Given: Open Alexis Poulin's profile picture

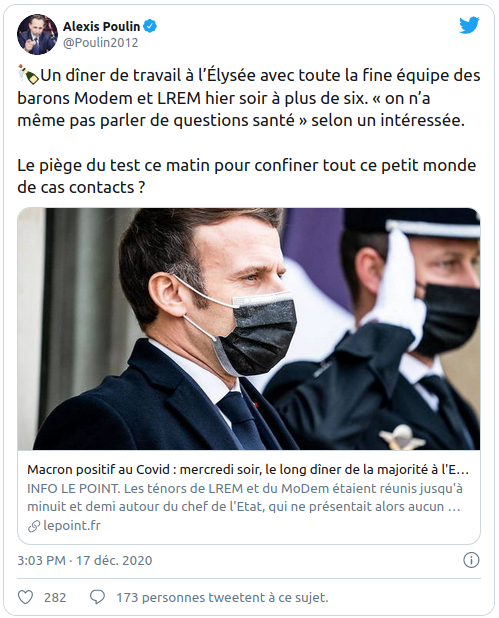Looking at the screenshot, I should (37, 34).
